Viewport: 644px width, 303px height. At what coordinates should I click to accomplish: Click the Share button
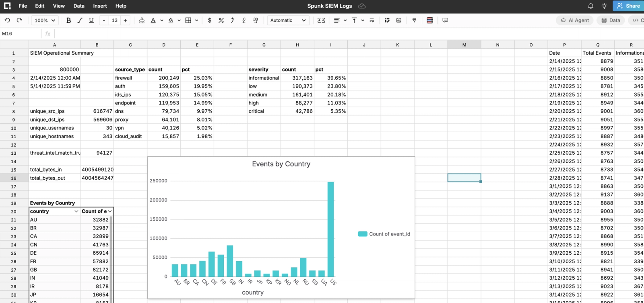628,6
